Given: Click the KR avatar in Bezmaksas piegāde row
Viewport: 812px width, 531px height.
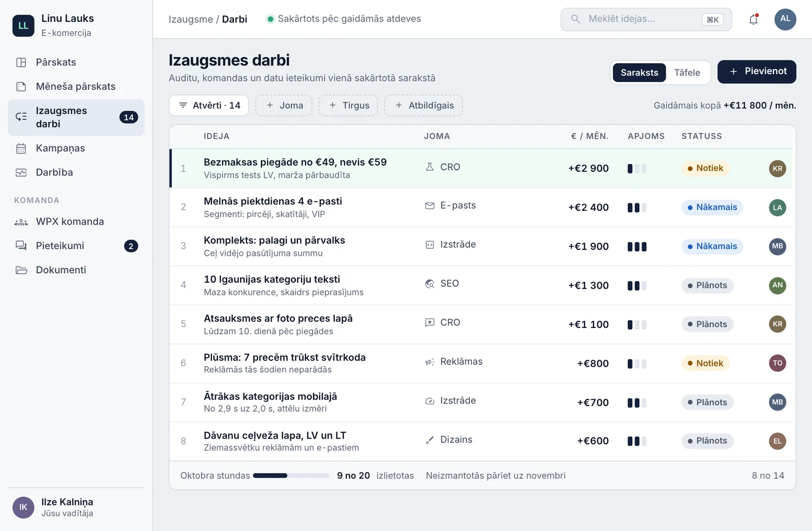Looking at the screenshot, I should click(777, 169).
